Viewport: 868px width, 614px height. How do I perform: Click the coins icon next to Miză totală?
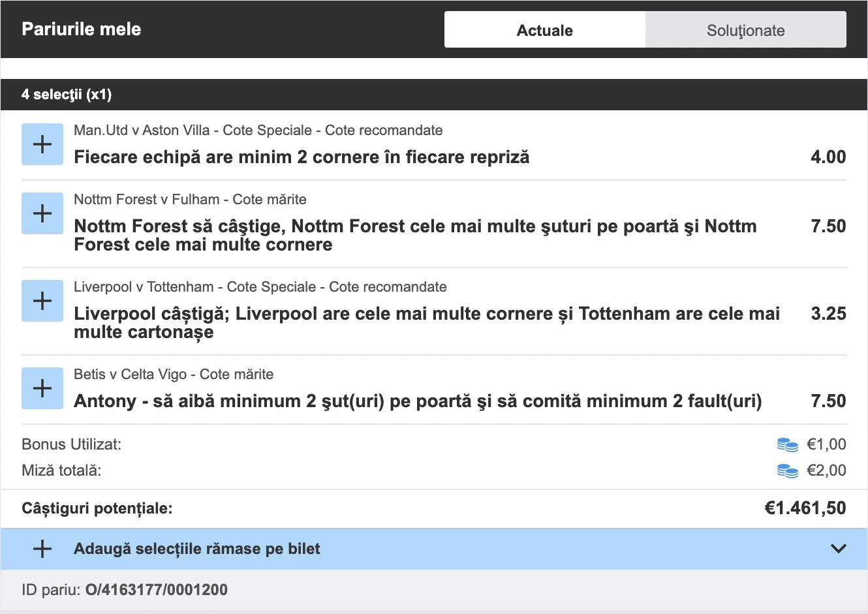(x=787, y=470)
